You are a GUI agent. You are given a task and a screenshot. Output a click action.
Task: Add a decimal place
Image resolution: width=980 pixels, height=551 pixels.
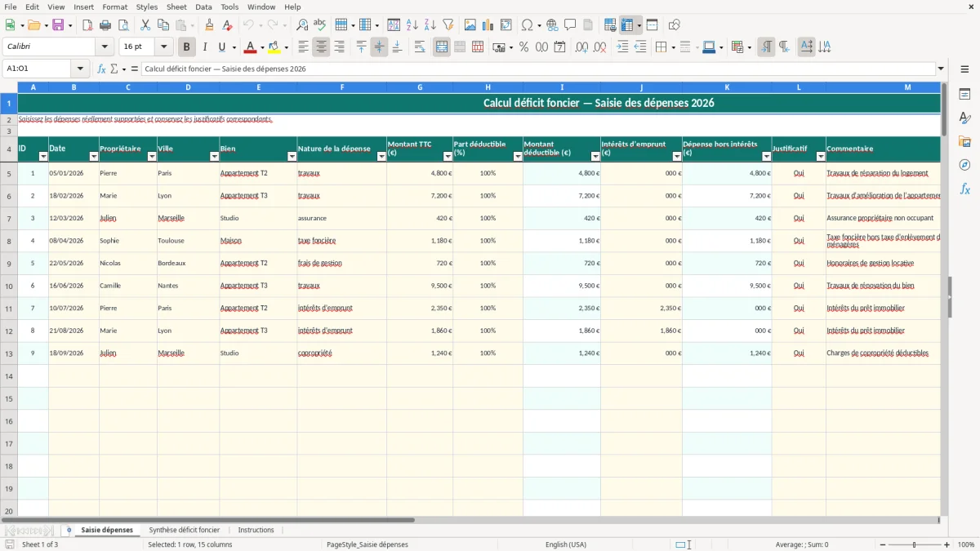(x=582, y=47)
